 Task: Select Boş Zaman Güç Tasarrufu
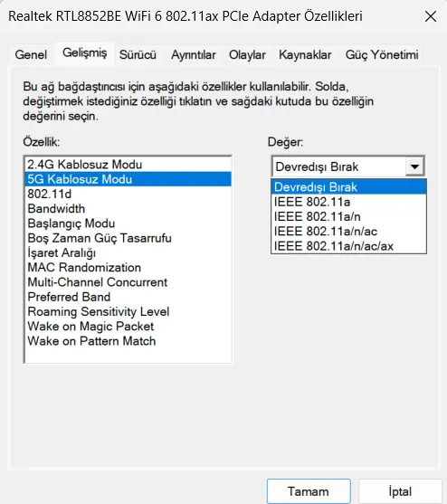[x=128, y=238]
